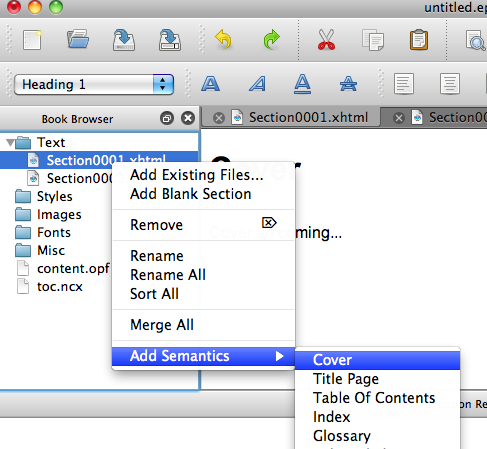Apply underline formatting icon

303,84
